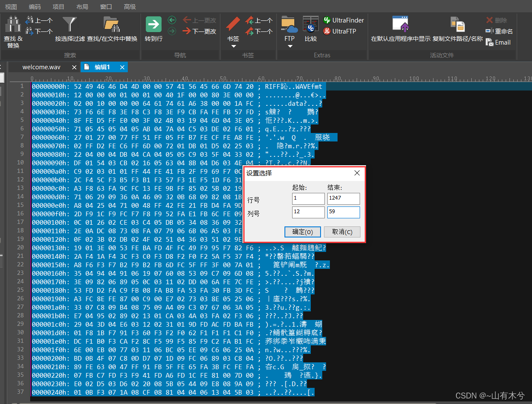Click 000001f0h hex data row
Screen dimensions: 532x404
tap(172, 349)
